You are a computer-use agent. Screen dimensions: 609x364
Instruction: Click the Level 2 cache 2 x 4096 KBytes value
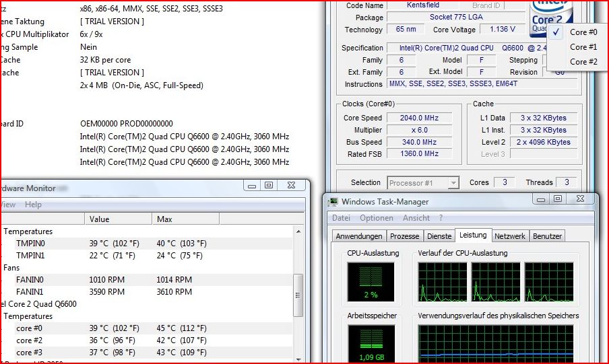point(544,142)
